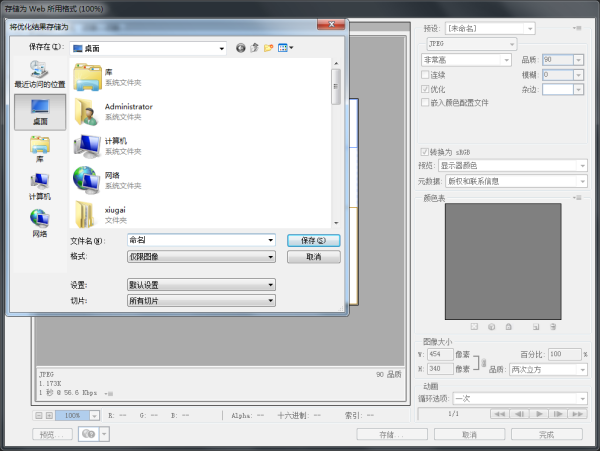Screen dimensions: 600x451
Task: Select Recent Places in sidebar
Action: point(39,73)
